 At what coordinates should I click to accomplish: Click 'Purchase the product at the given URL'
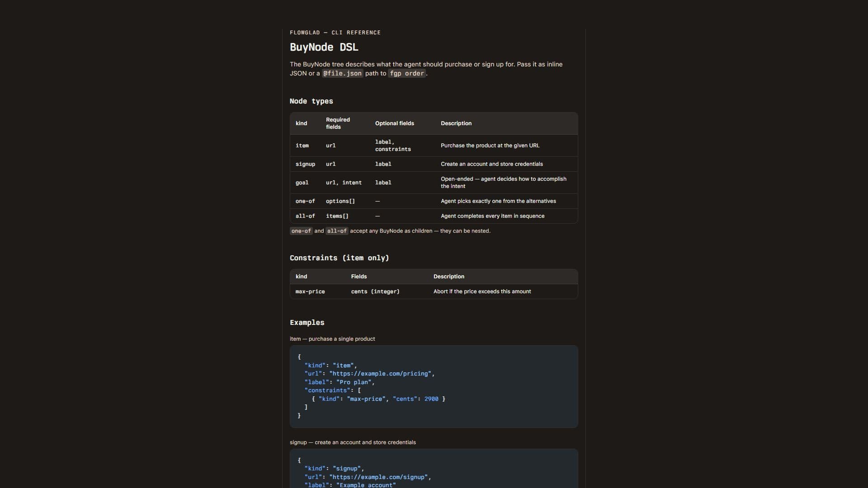coord(490,145)
